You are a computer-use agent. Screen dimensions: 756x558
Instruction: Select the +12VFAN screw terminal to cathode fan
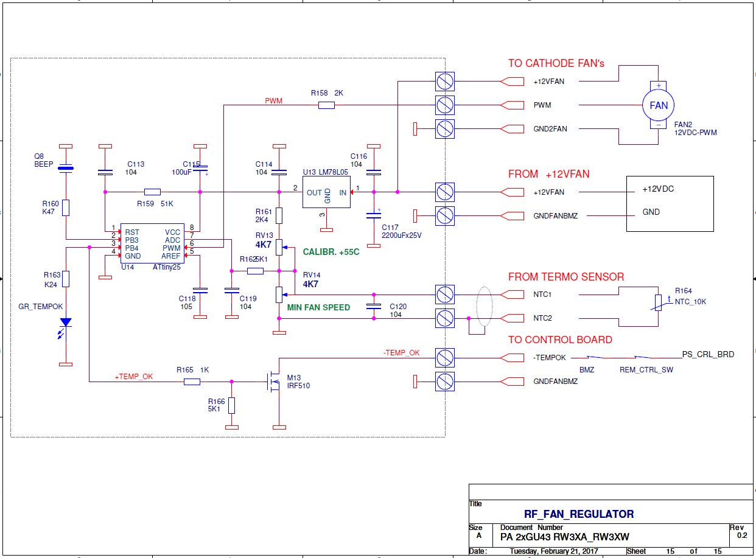pos(445,82)
